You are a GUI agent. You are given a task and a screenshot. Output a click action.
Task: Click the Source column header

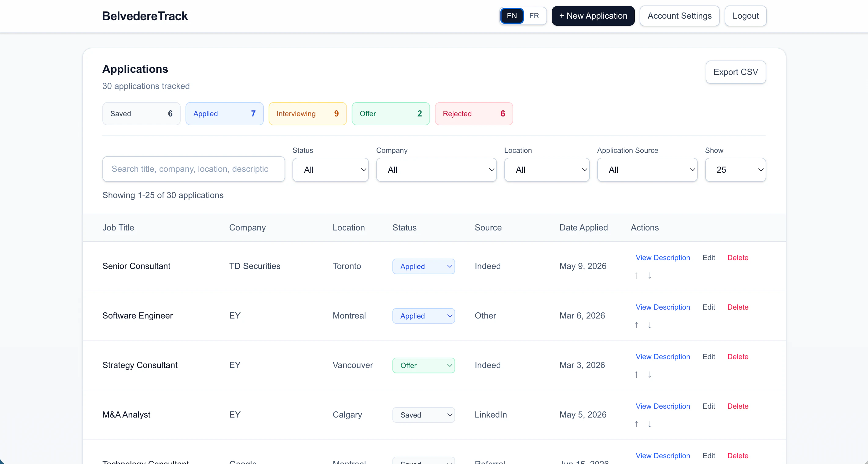(x=488, y=228)
